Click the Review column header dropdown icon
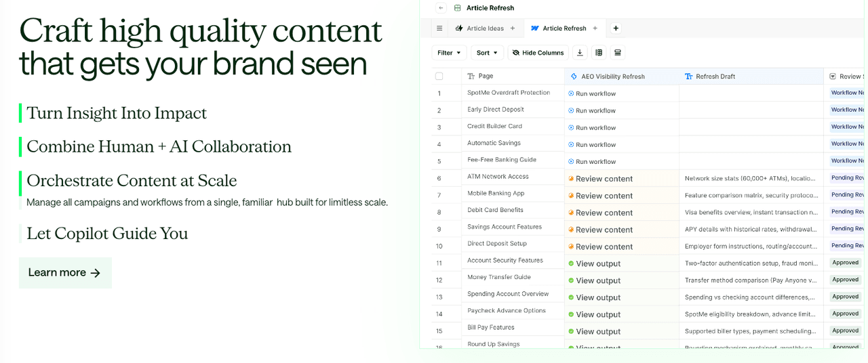 833,77
